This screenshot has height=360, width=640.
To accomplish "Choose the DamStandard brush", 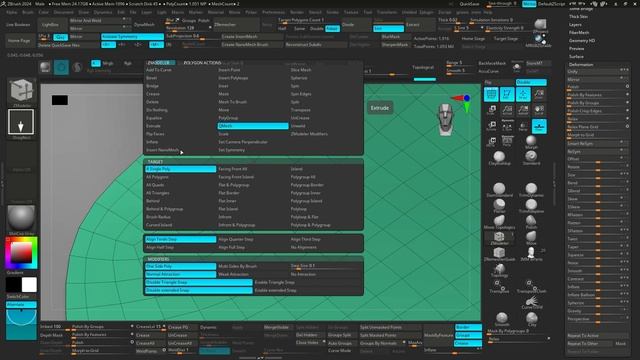I will pos(499,189).
